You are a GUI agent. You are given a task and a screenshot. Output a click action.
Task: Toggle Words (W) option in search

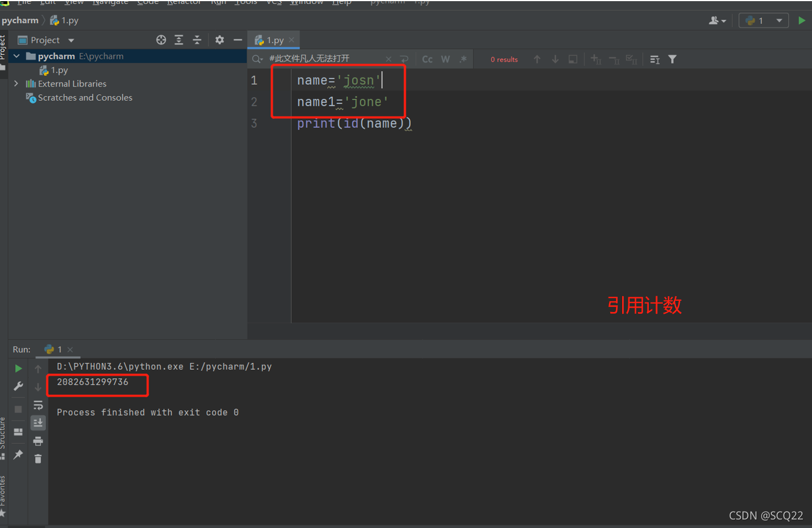[445, 59]
